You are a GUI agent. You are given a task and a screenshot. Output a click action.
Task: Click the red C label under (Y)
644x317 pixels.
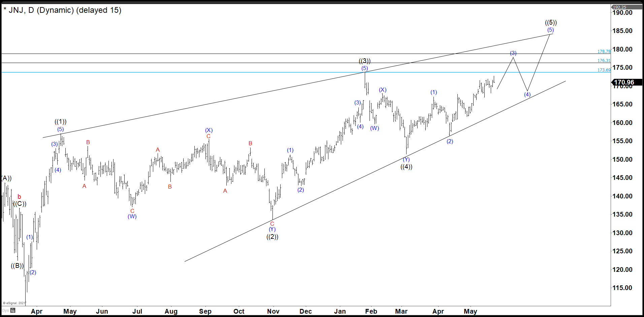[272, 223]
